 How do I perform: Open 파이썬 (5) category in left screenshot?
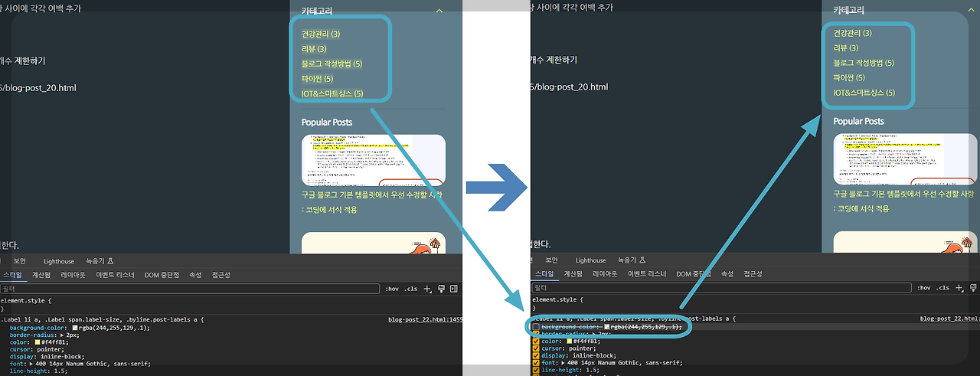pos(317,79)
